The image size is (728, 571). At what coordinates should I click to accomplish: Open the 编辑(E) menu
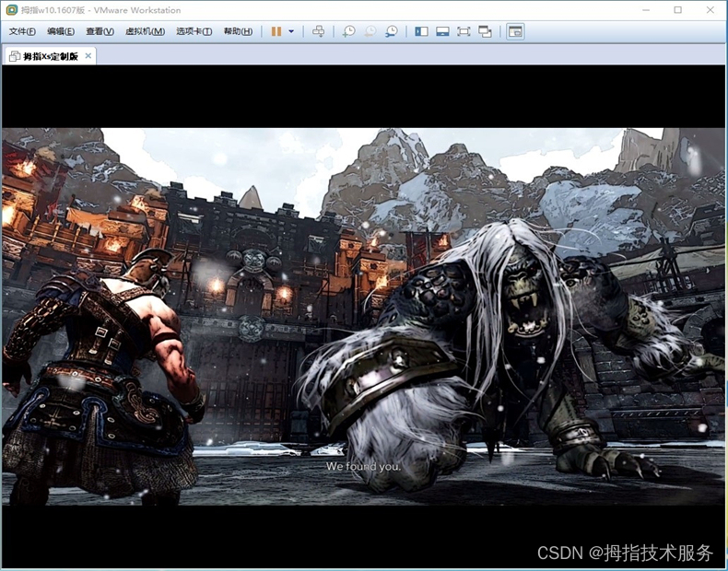61,31
